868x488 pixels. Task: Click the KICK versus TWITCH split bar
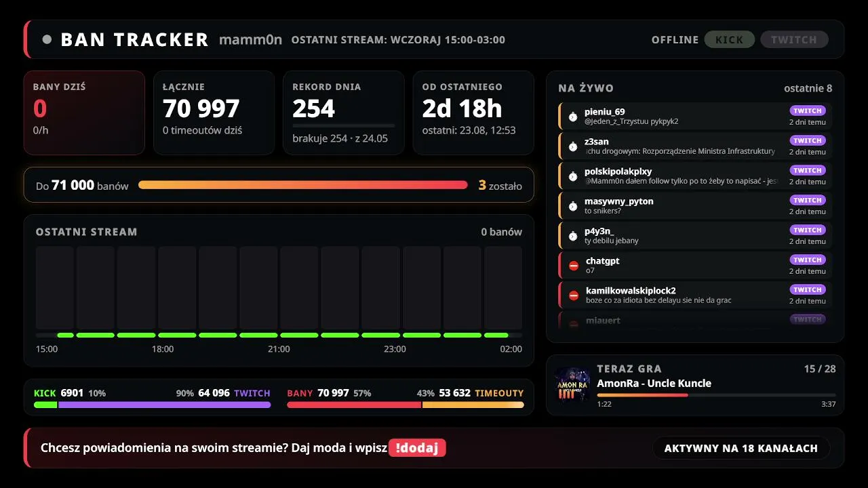click(152, 405)
